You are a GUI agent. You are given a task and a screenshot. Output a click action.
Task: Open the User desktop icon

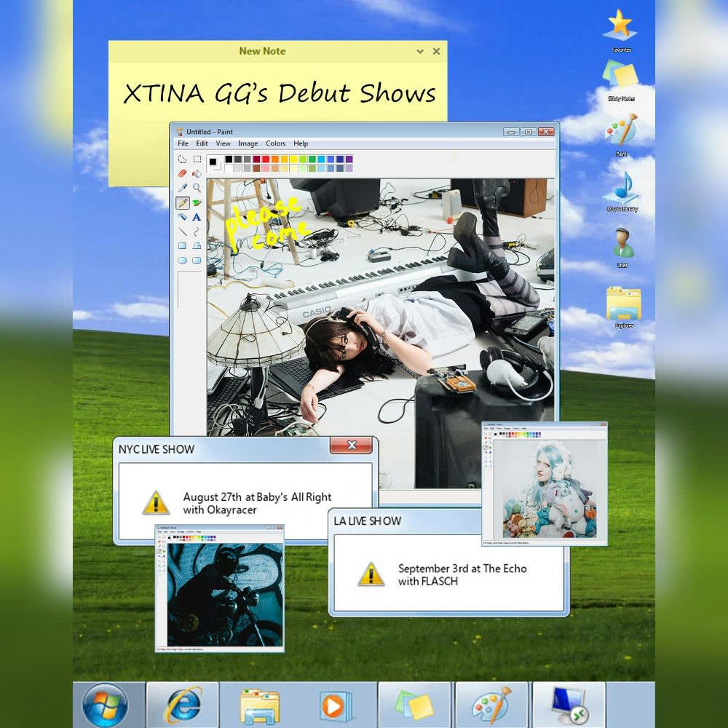coord(622,248)
